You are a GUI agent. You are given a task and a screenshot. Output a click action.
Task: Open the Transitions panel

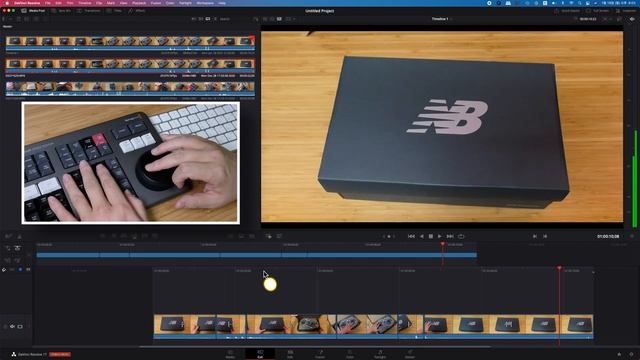pos(89,11)
